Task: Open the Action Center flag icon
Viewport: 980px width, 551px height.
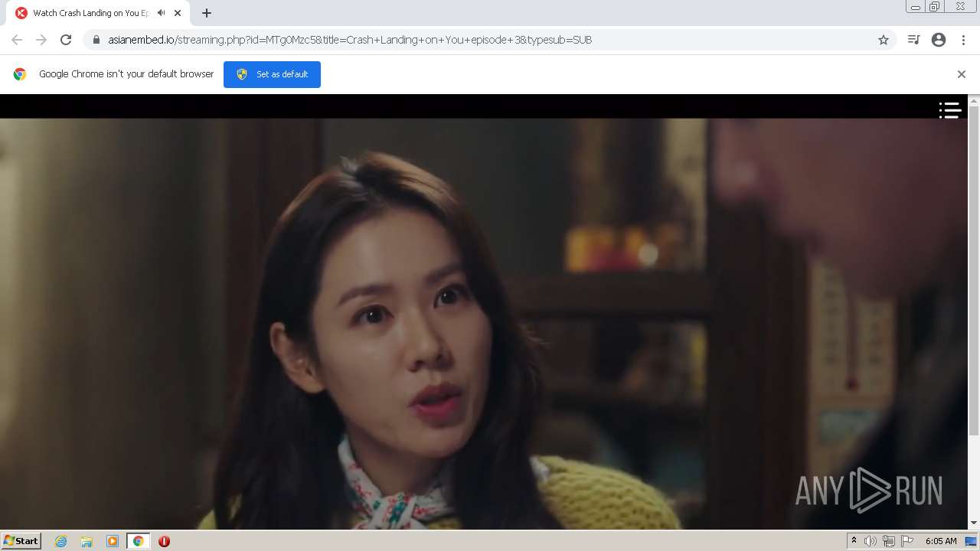Action: [907, 541]
